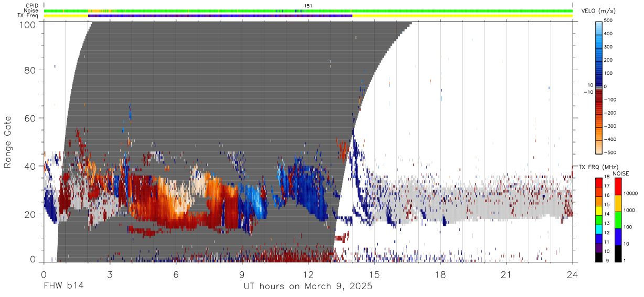Click the 21 tick on the UT hours axis
The width and height of the screenshot is (644, 297).
pos(507,274)
